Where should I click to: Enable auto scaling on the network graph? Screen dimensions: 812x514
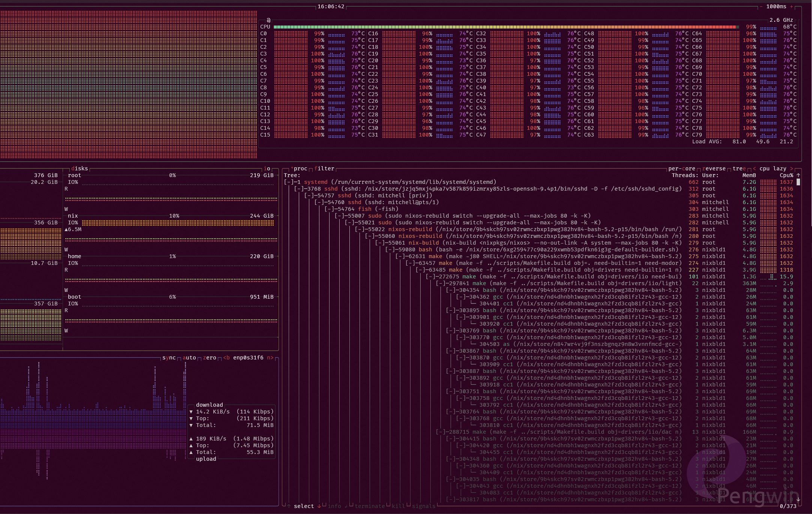click(189, 358)
